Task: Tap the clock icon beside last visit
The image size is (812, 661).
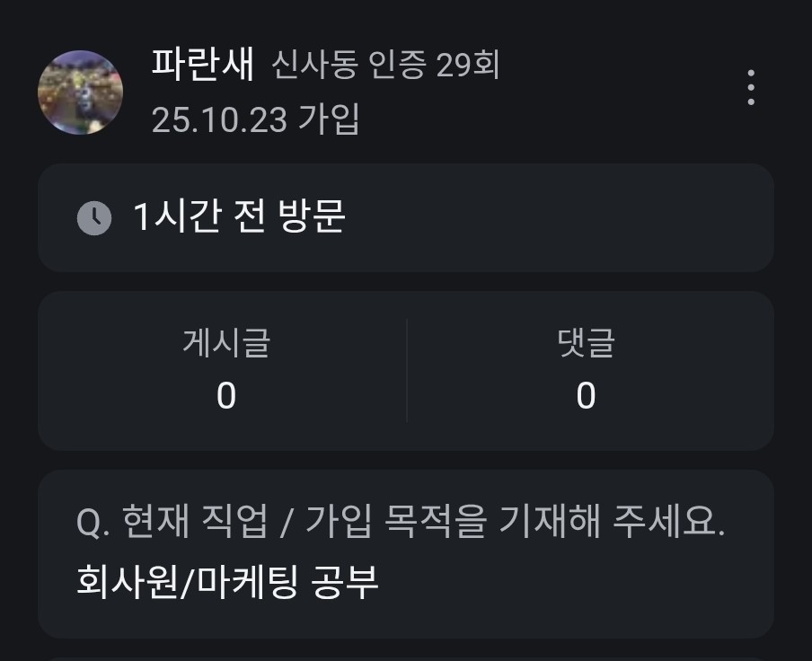Action: click(x=94, y=218)
